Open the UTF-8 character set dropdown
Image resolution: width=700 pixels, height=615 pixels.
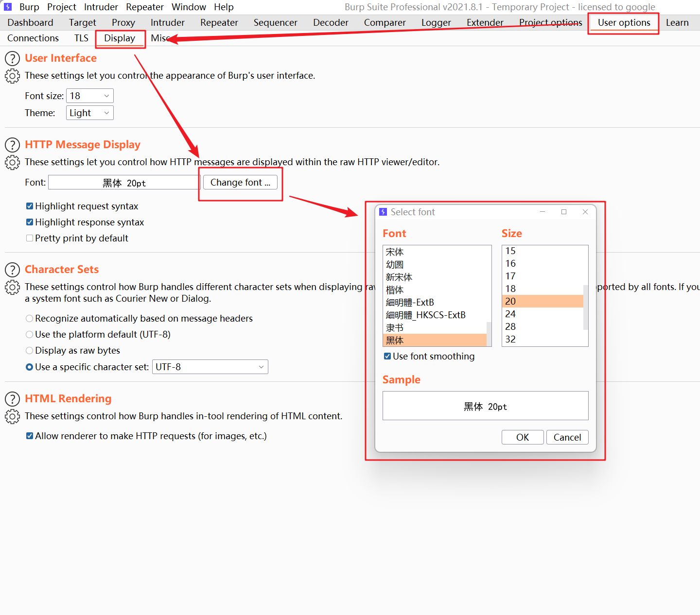pos(210,367)
